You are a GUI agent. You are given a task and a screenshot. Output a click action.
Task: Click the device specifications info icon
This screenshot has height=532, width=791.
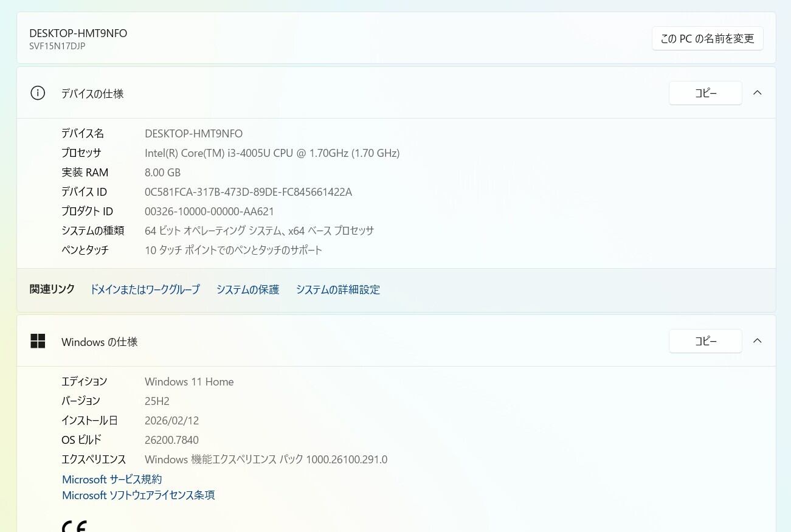pyautogui.click(x=38, y=93)
